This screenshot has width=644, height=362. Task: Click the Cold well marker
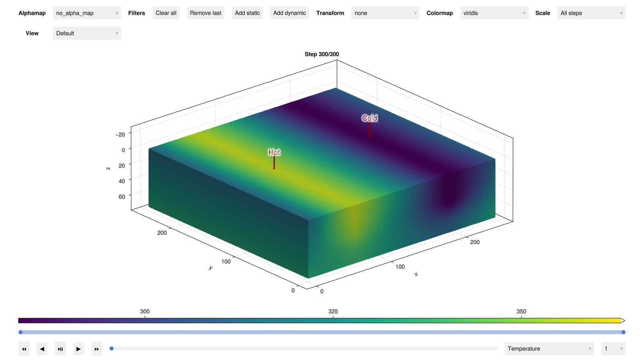point(369,118)
